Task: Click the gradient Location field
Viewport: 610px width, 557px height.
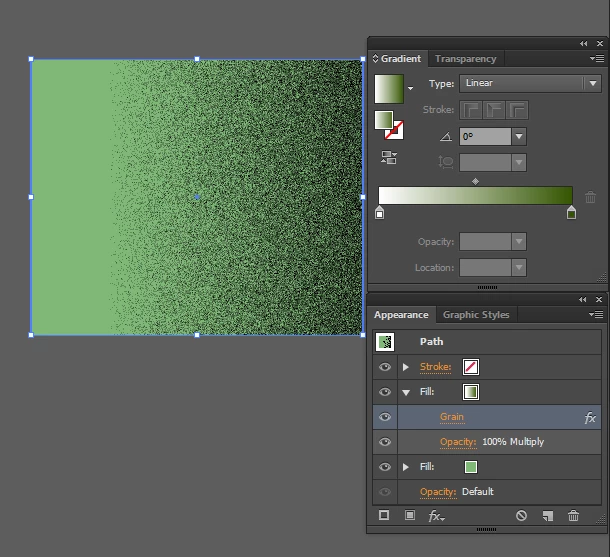Action: point(485,268)
